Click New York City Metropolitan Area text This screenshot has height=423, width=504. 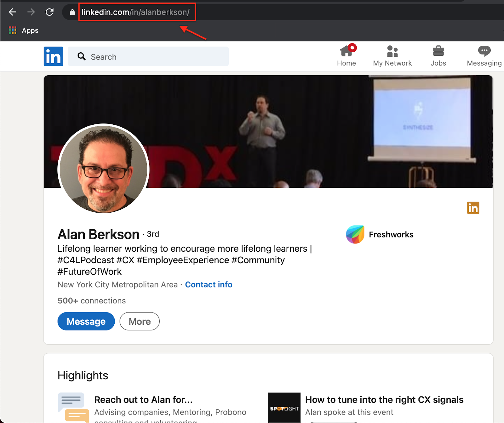117,284
